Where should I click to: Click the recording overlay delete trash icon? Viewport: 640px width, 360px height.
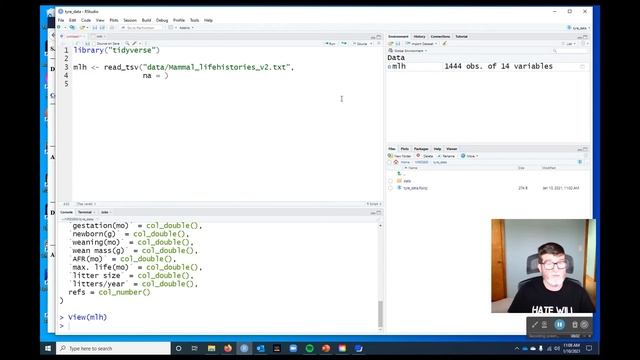574,324
